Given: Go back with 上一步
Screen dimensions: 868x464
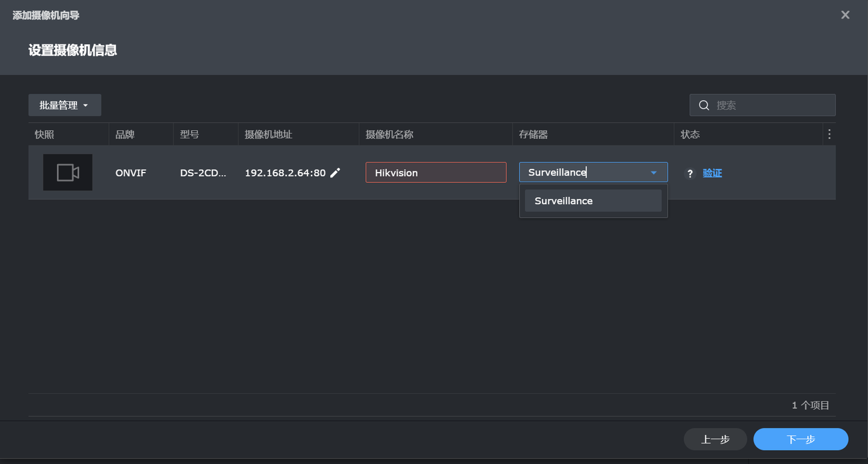Looking at the screenshot, I should point(715,439).
